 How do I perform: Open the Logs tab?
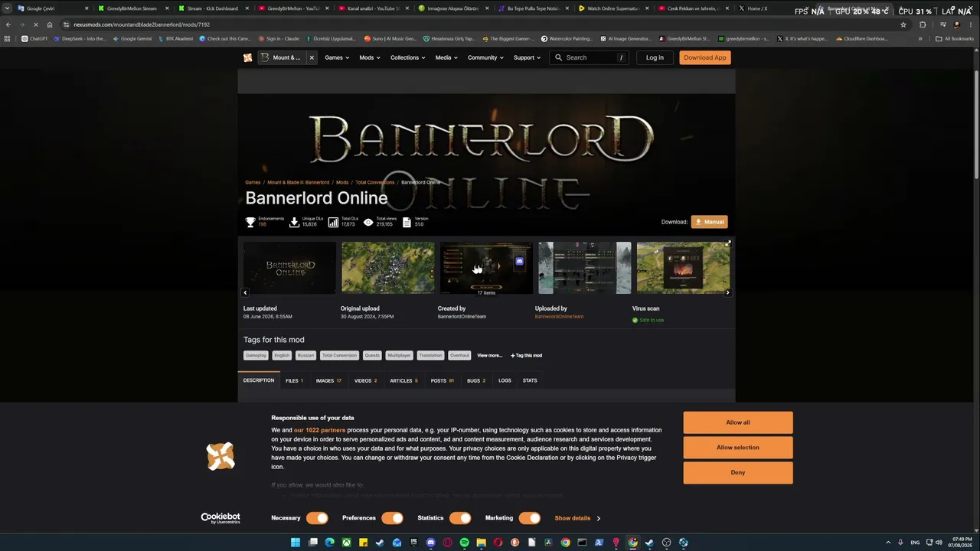tap(505, 380)
